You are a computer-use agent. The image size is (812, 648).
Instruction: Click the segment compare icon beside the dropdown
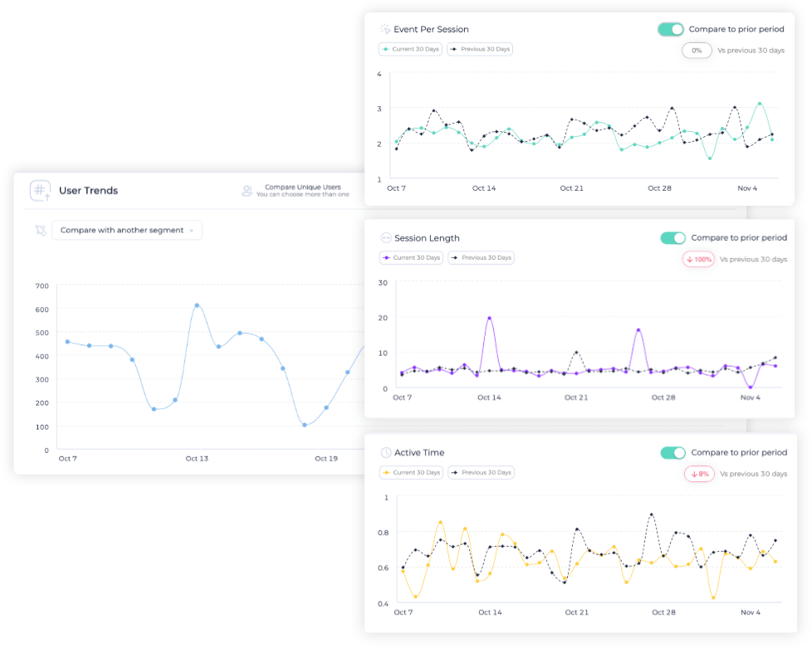(x=41, y=230)
